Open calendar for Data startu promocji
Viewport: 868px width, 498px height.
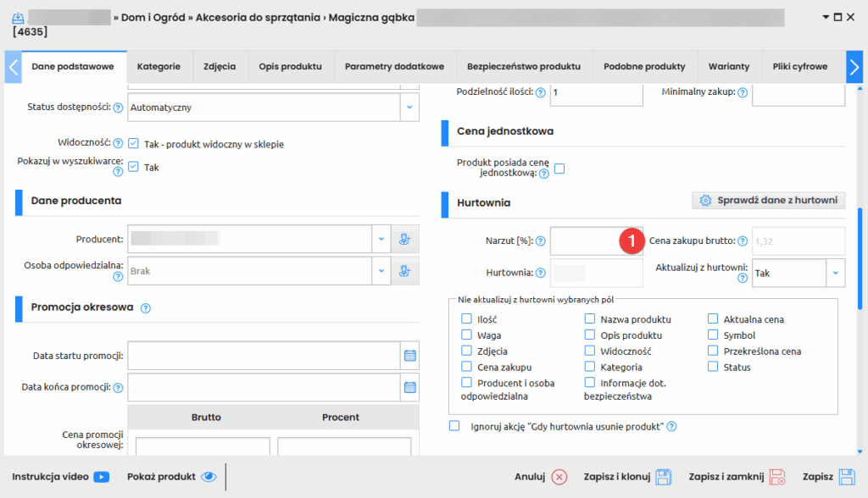(x=409, y=356)
